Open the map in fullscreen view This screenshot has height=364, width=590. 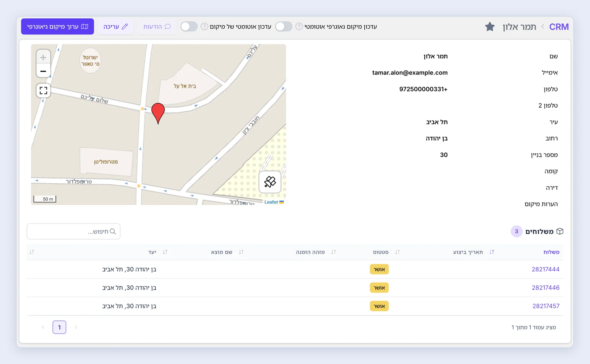[x=43, y=90]
